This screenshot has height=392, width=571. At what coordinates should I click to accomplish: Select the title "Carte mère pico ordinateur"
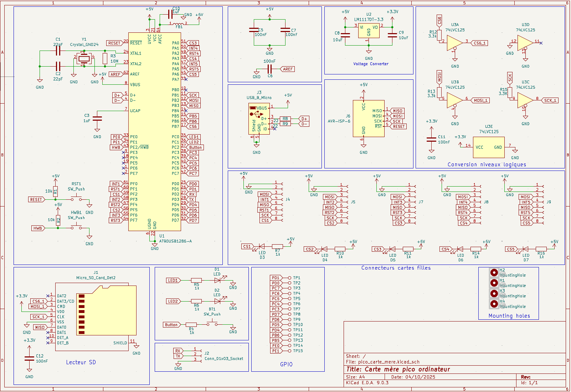[x=398, y=369]
